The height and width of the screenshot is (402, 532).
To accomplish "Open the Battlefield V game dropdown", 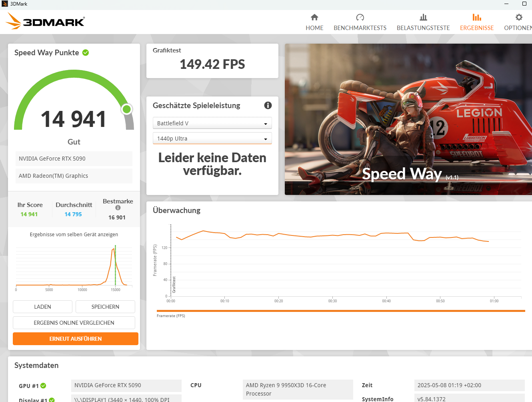I will [x=212, y=123].
